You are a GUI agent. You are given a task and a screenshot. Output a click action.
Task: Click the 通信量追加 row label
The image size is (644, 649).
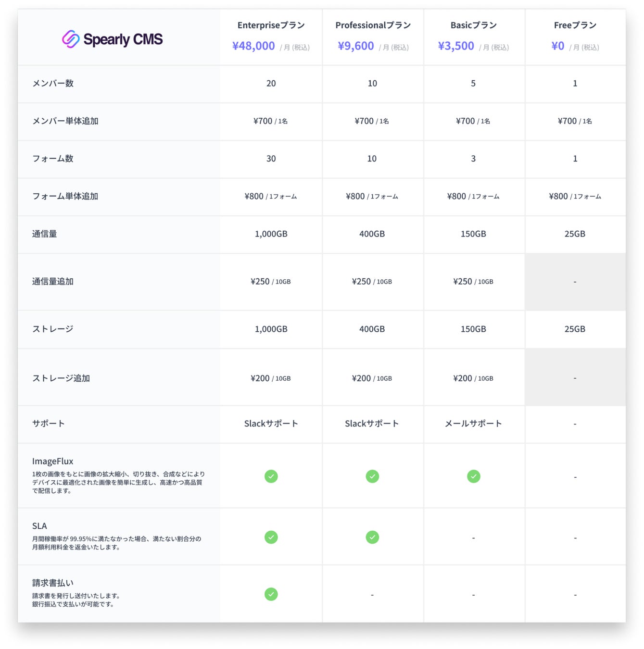(53, 281)
